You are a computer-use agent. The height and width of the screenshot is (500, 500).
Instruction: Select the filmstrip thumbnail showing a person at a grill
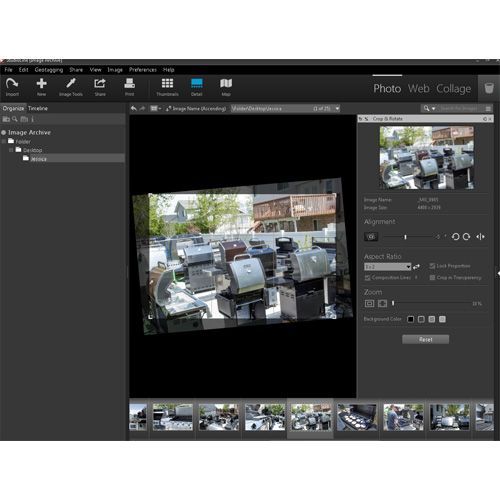(x=403, y=417)
